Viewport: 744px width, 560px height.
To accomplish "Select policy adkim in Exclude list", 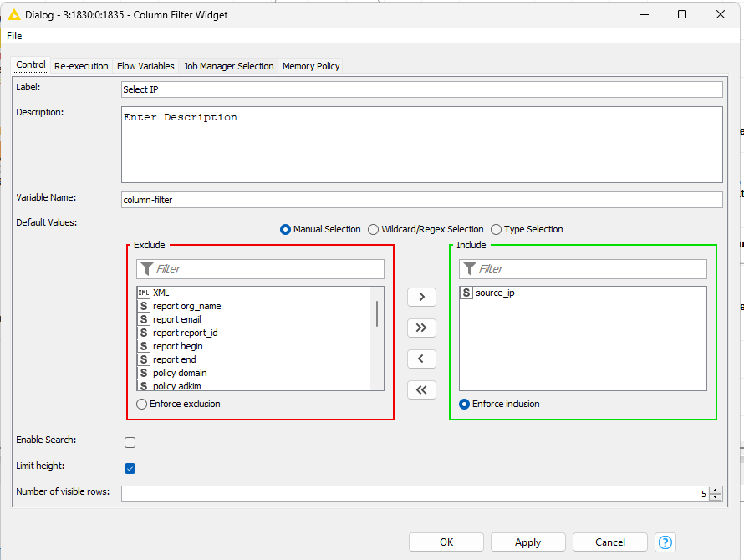I will 254,384.
